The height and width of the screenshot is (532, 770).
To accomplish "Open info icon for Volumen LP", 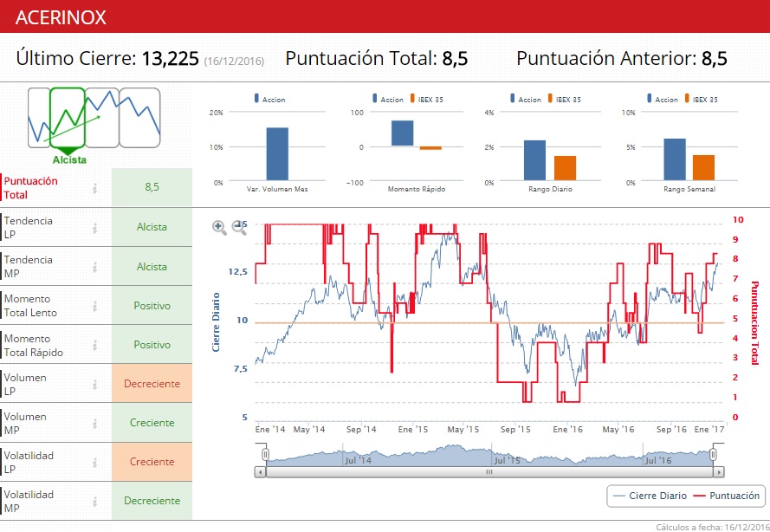I will tap(94, 384).
